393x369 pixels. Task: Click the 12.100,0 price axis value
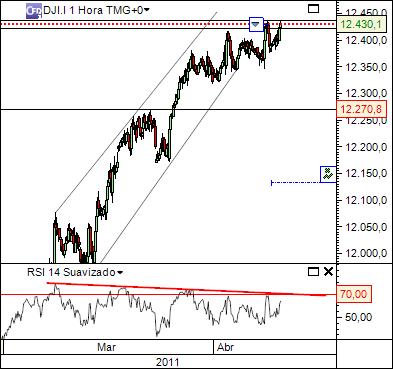[366, 200]
